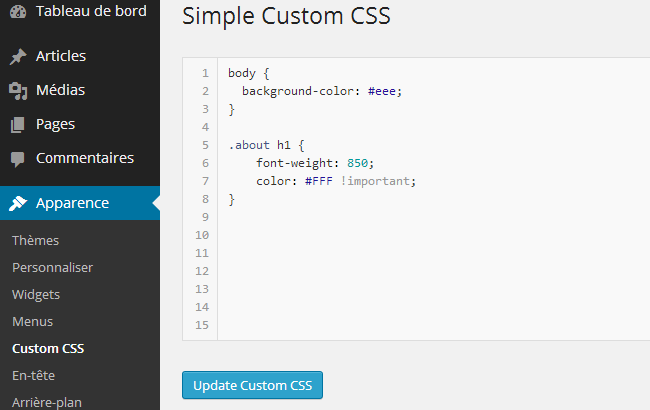
Task: Click the Commentaires menu label
Action: [x=85, y=158]
